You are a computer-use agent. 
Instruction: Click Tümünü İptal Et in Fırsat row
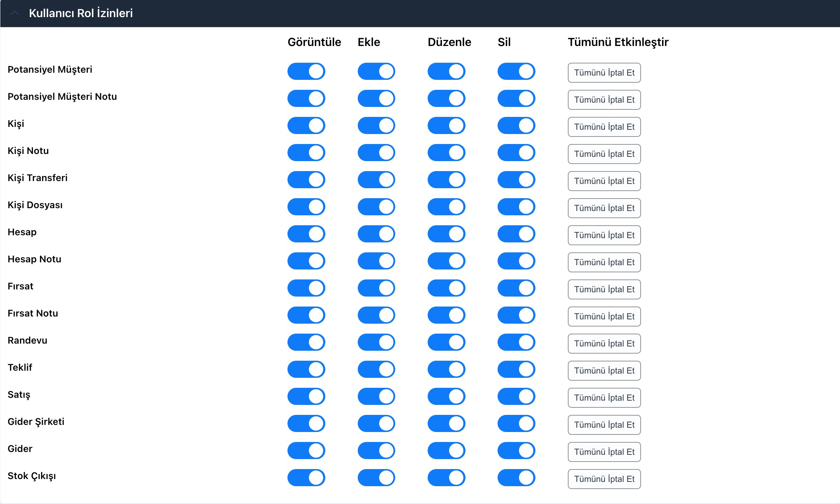pos(604,289)
